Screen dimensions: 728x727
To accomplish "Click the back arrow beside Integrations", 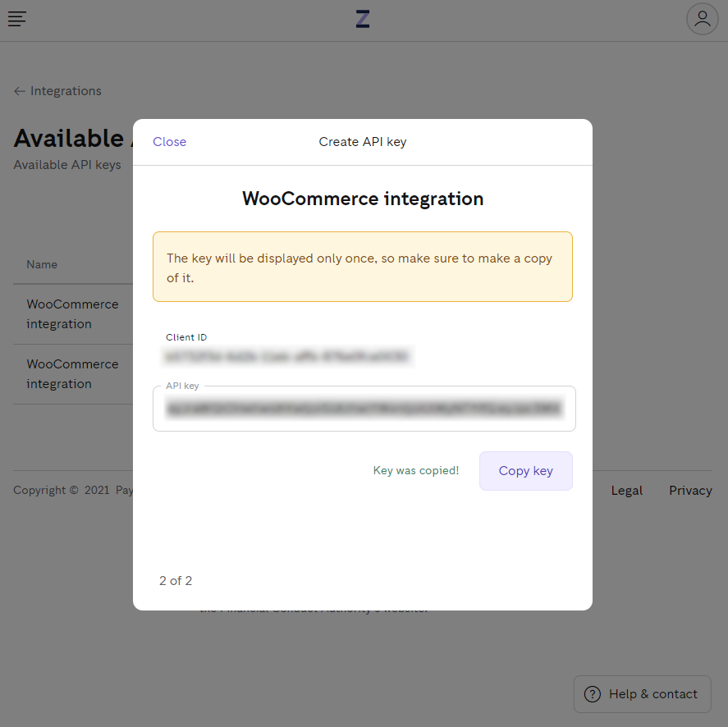I will 19,91.
